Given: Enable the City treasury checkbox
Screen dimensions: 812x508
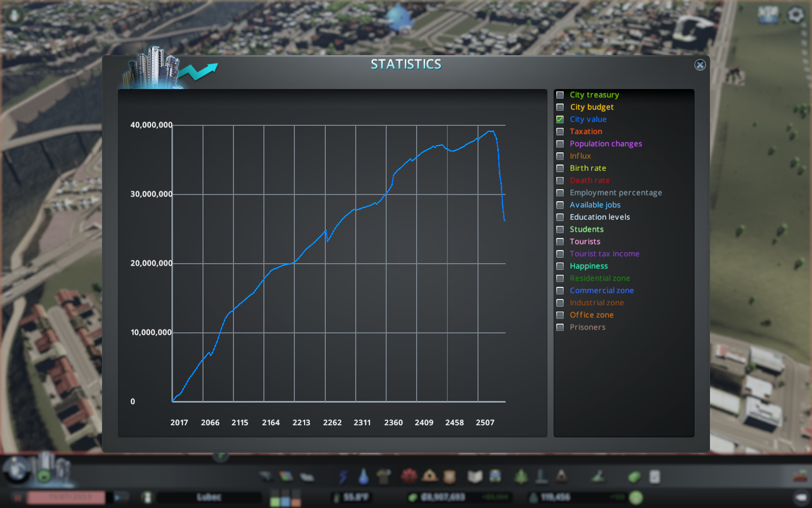Looking at the screenshot, I should pyautogui.click(x=560, y=95).
